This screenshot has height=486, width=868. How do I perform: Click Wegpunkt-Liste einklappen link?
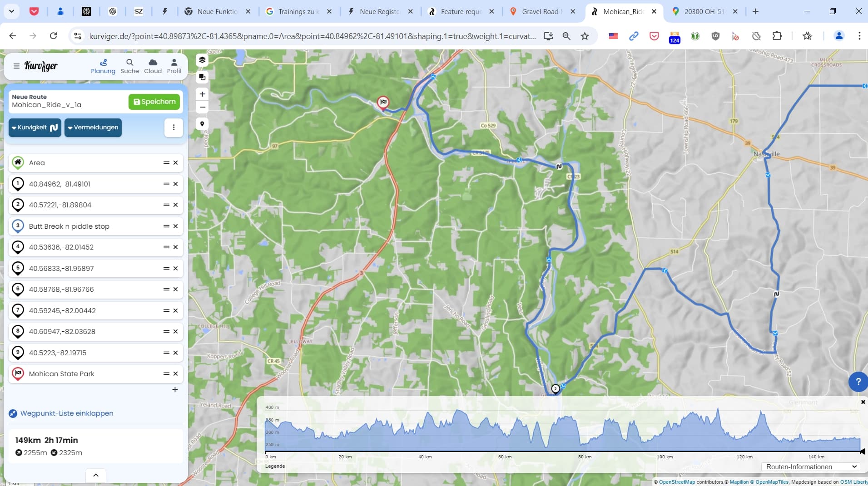[x=67, y=413]
